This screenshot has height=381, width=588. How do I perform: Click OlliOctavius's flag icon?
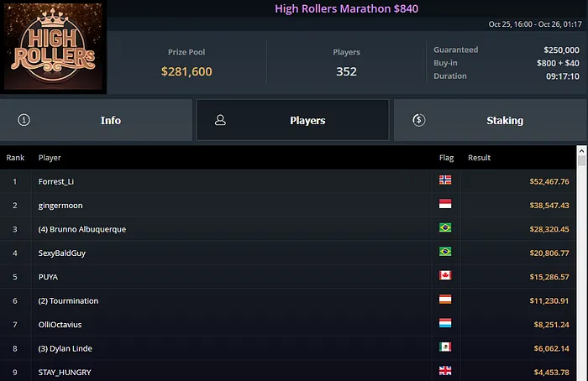[x=445, y=323]
